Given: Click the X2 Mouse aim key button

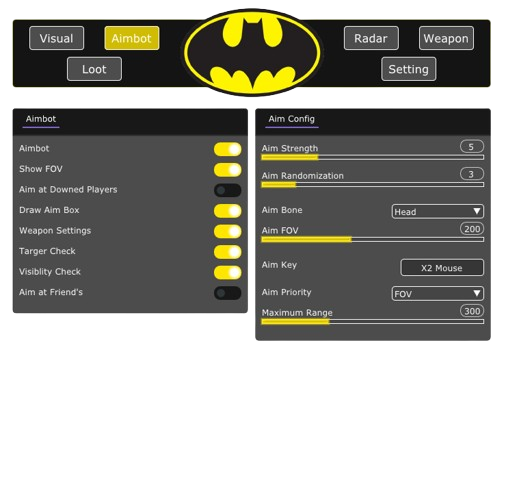Looking at the screenshot, I should pyautogui.click(x=442, y=268).
